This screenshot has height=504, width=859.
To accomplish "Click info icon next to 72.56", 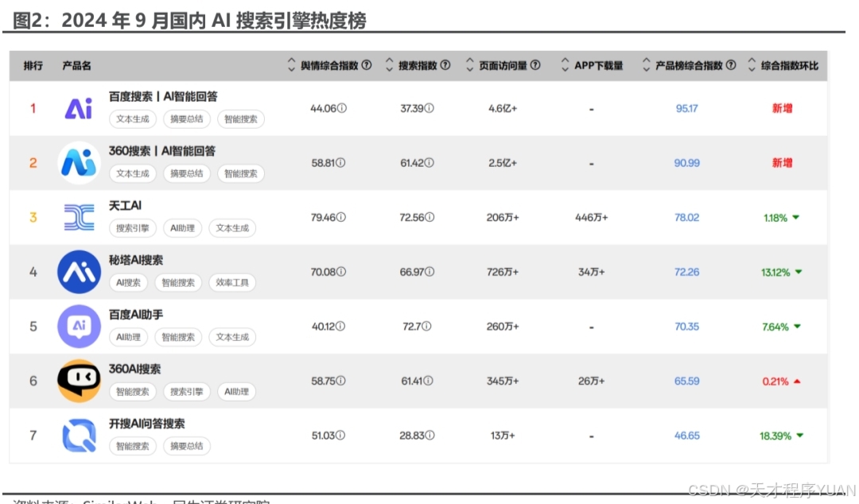I will tap(430, 218).
